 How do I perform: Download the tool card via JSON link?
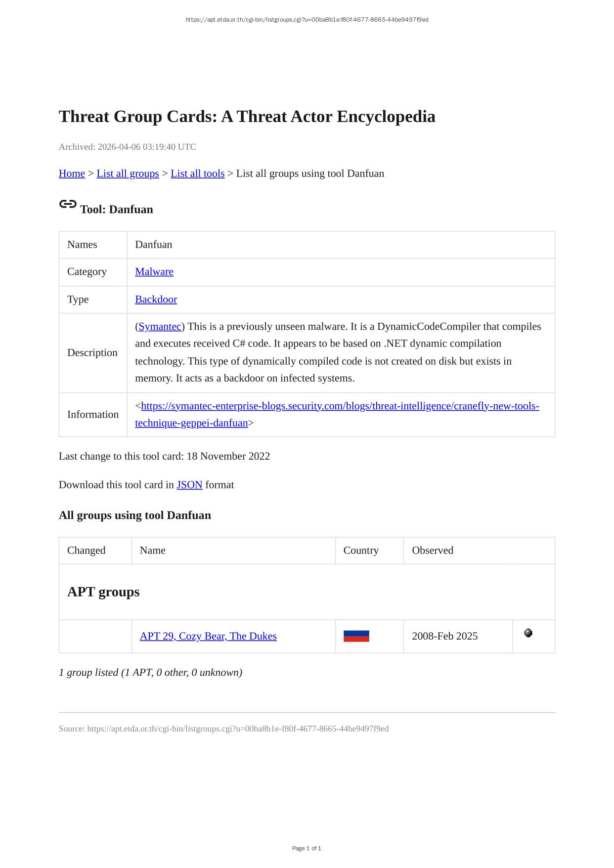(189, 484)
